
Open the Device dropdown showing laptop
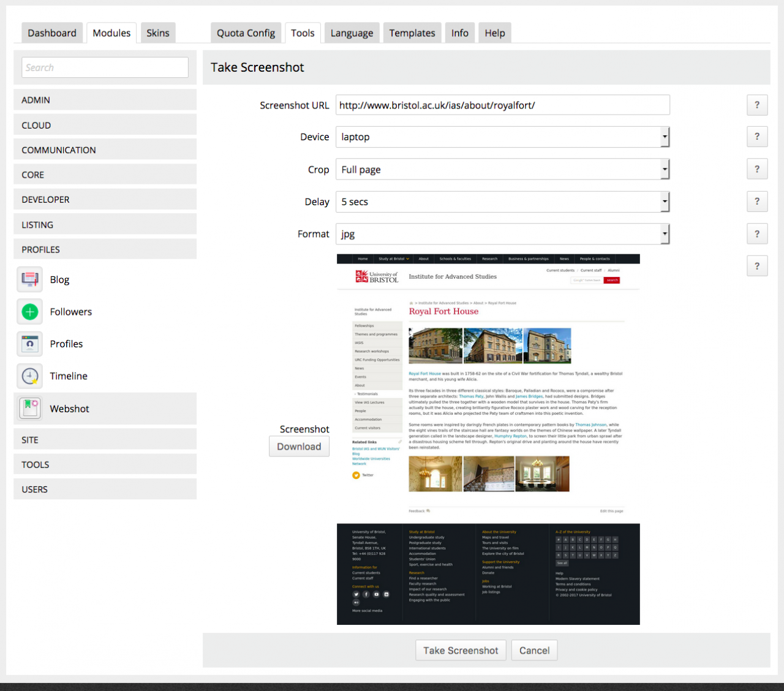click(x=502, y=137)
